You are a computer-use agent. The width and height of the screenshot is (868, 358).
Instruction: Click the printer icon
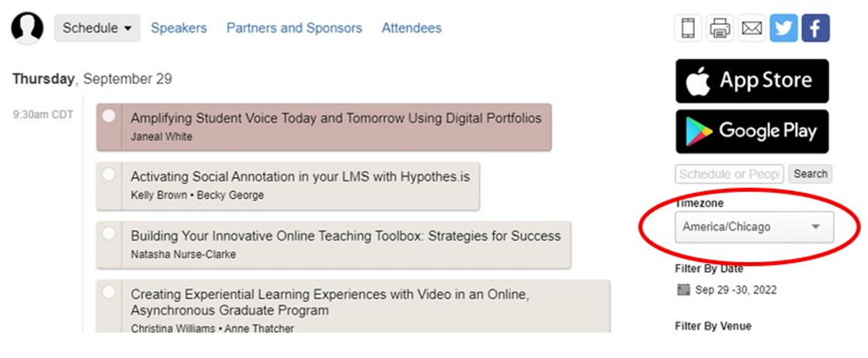click(x=720, y=29)
